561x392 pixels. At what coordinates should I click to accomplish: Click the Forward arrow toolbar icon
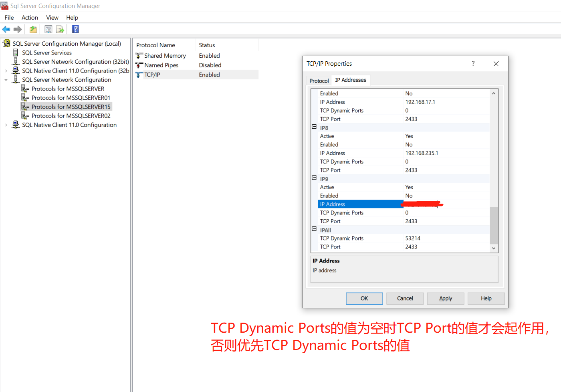coord(18,29)
